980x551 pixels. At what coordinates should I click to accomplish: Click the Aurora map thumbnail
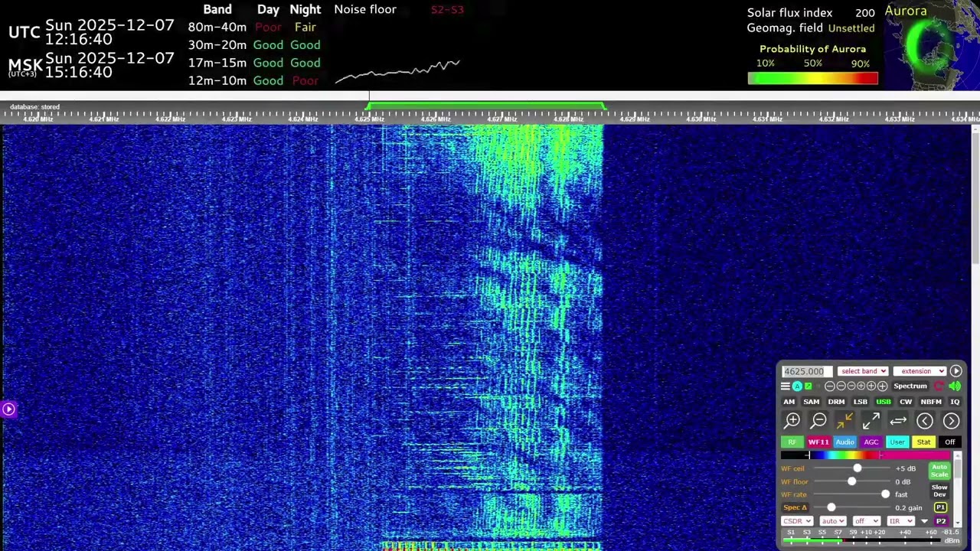click(932, 45)
